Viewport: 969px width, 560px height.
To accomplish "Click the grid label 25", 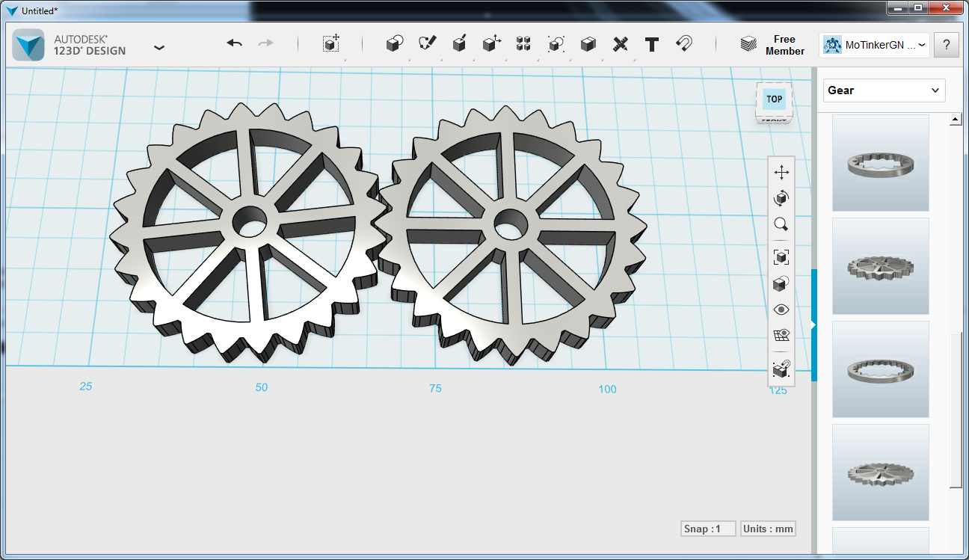I will (x=86, y=387).
